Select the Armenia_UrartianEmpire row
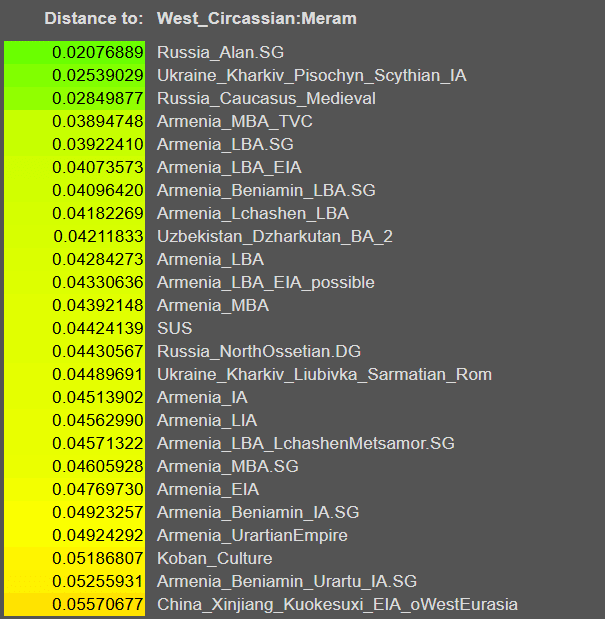Viewport: 605px width, 619px height. 252,535
